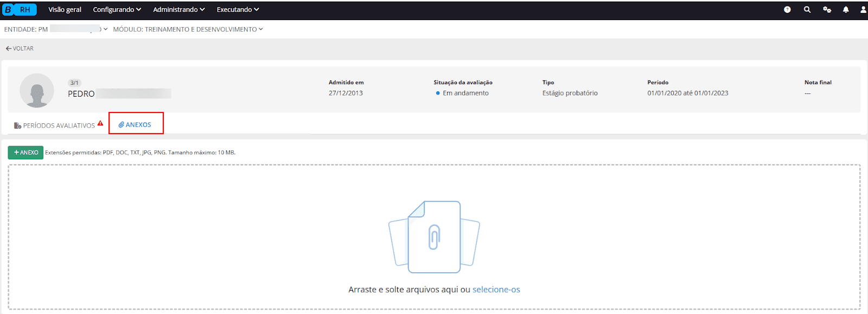Click the green + Anexo button
Viewport: 868px width, 314px height.
point(25,153)
